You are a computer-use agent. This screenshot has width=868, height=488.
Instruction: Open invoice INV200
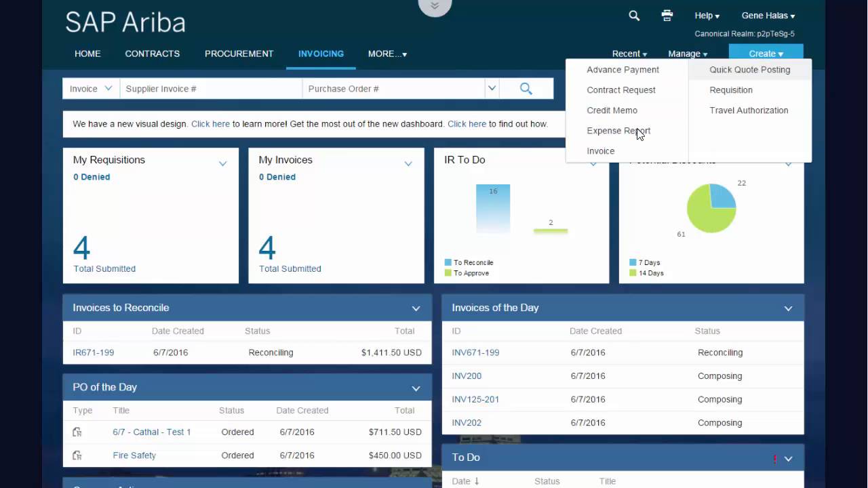coord(467,376)
